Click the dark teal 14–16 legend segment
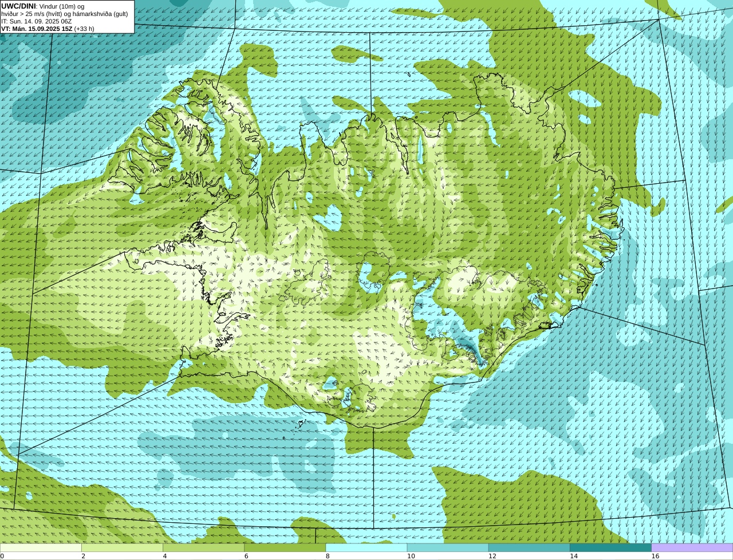733x560 pixels. pos(611,547)
